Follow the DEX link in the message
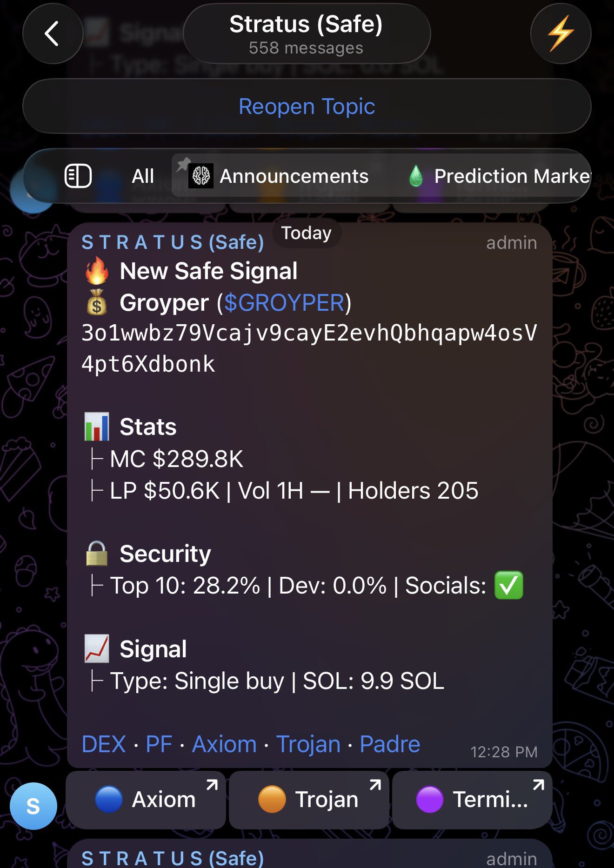 click(104, 744)
